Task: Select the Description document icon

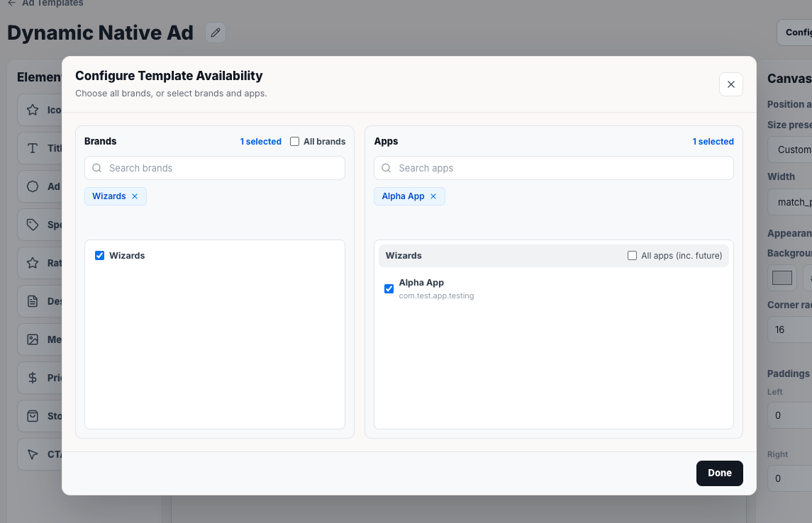Action: (x=33, y=301)
